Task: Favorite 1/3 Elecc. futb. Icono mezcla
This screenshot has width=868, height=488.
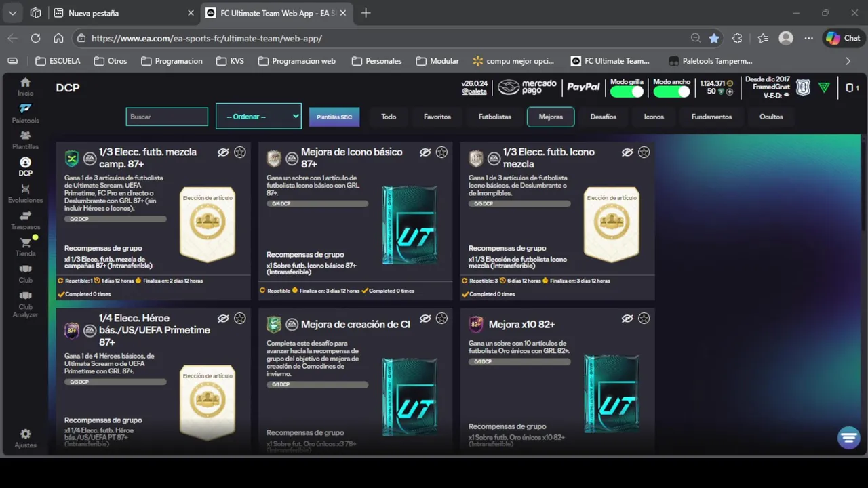Action: [x=644, y=152]
